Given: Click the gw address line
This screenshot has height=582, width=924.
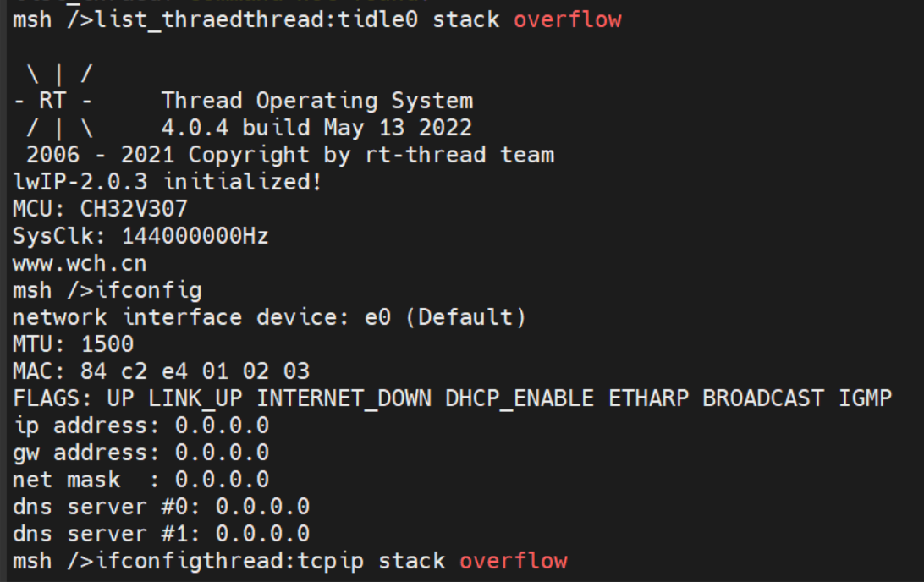Looking at the screenshot, I should [140, 453].
